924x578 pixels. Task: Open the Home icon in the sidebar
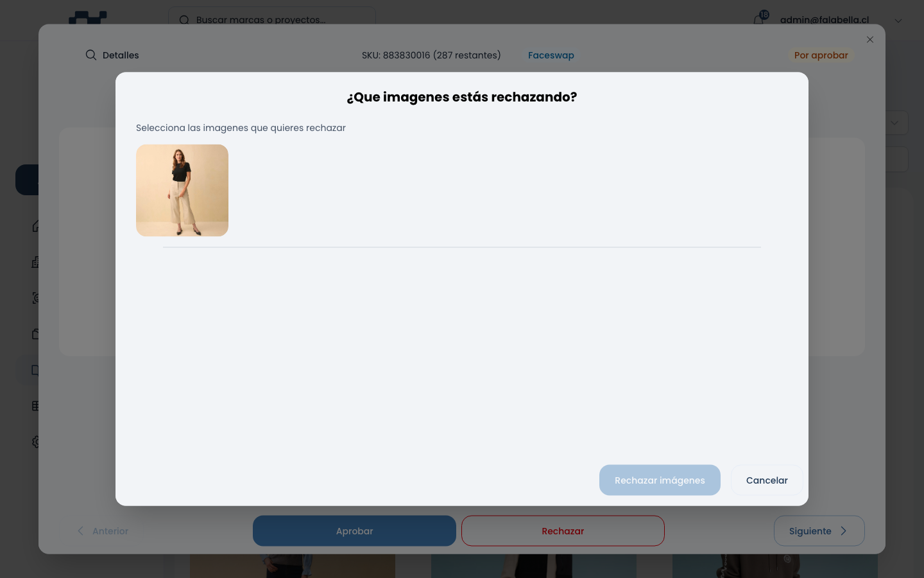[x=36, y=226]
